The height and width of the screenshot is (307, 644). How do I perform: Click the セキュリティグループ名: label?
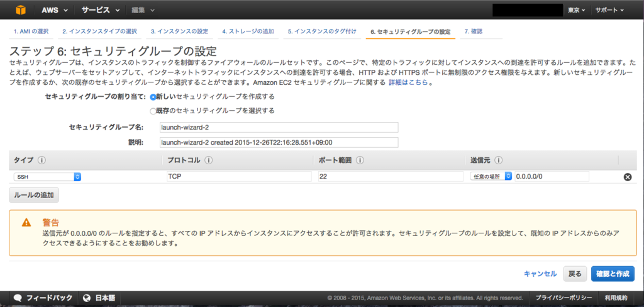tap(106, 128)
